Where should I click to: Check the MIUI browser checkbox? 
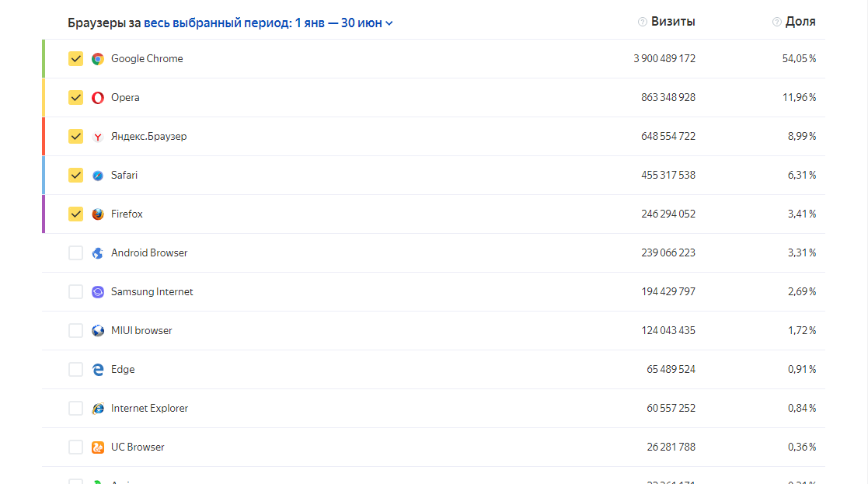pos(75,331)
